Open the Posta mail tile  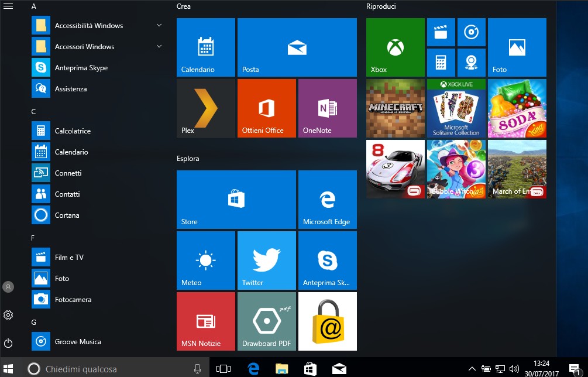point(297,47)
